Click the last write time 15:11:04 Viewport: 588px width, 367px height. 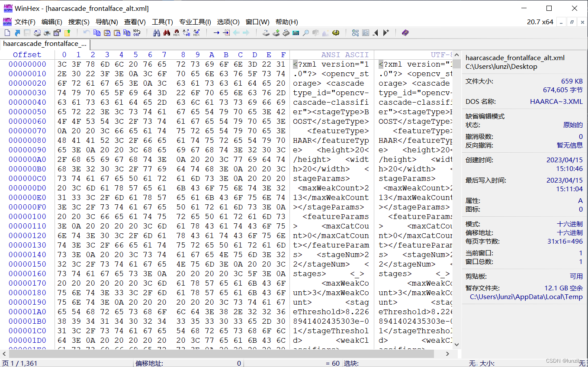[x=569, y=189]
